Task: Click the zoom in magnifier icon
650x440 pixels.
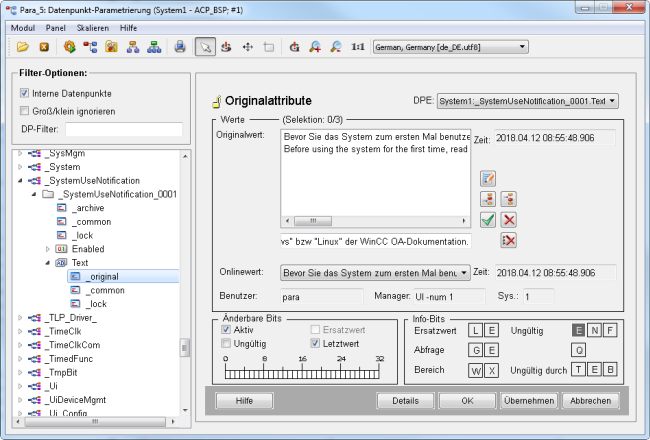Action: click(315, 47)
